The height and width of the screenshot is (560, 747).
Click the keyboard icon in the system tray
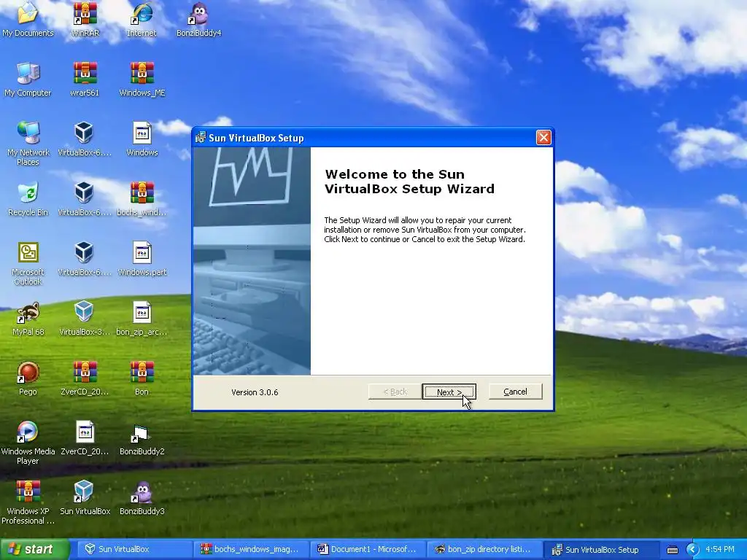pos(672,550)
